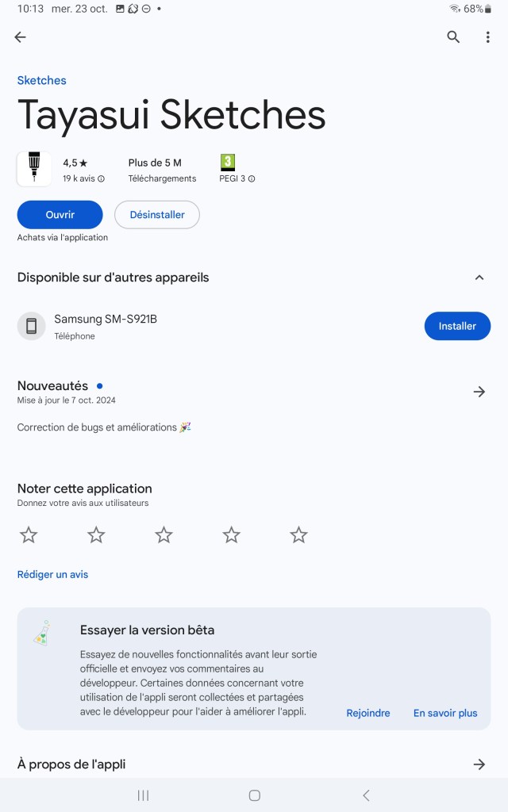The height and width of the screenshot is (812, 508).
Task: Rate the app one star
Action: 29,535
